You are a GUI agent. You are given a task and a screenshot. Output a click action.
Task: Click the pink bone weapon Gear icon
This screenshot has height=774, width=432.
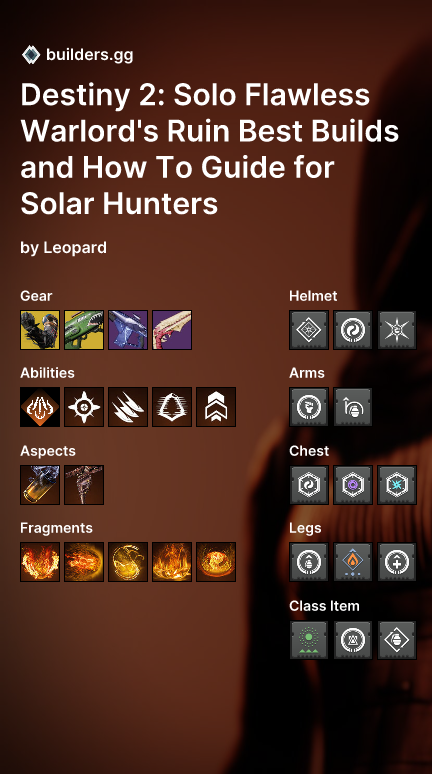172,330
